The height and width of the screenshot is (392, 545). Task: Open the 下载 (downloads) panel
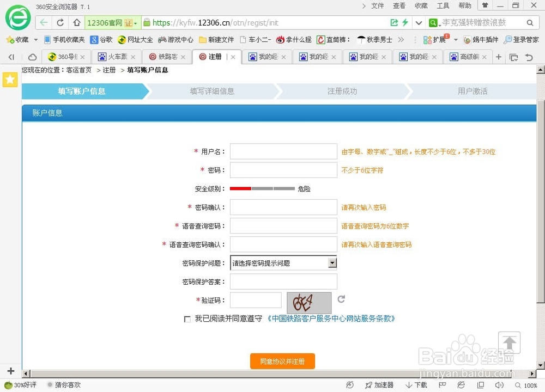point(416,385)
